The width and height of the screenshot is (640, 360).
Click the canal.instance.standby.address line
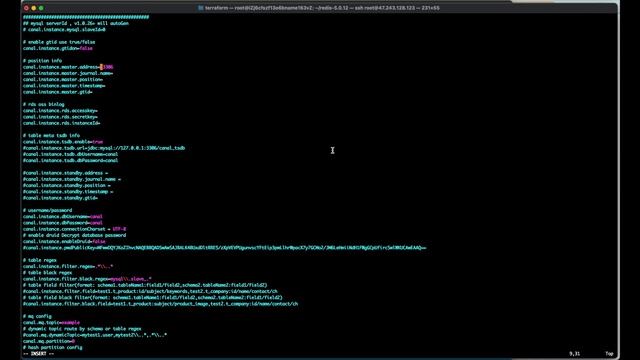click(x=65, y=173)
